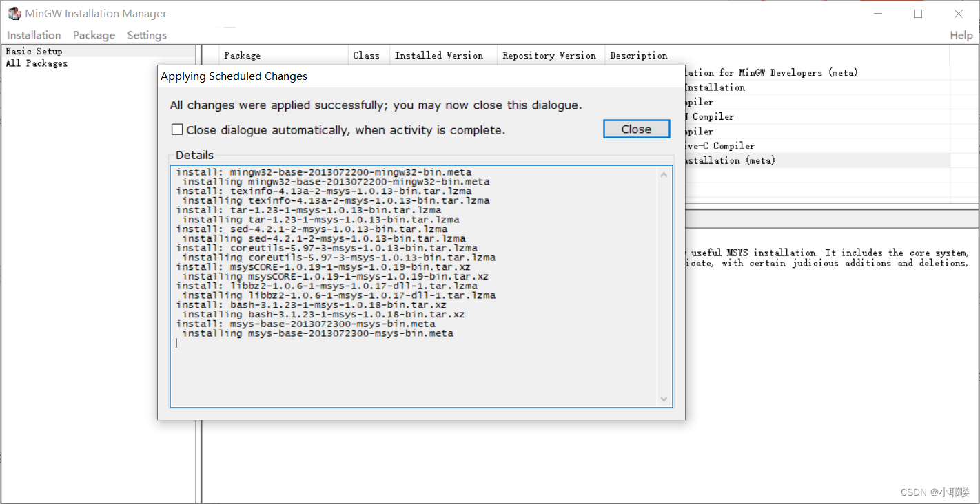
Task: Open the Package menu
Action: point(94,35)
